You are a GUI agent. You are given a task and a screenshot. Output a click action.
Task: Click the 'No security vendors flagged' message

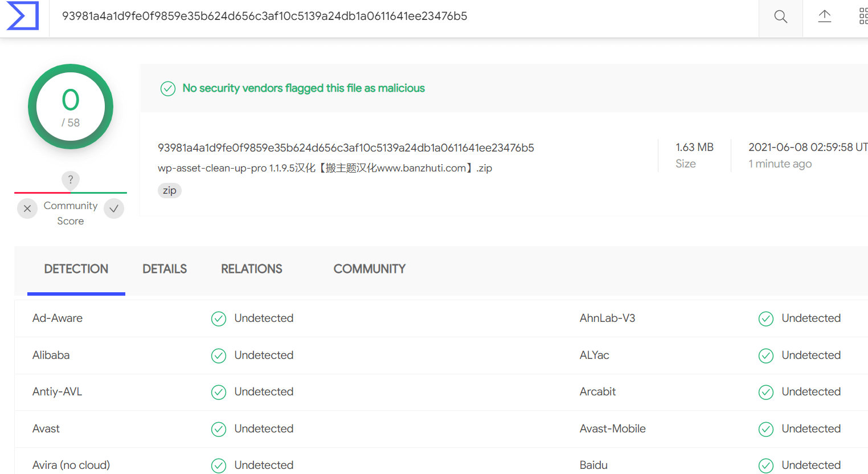pos(304,88)
